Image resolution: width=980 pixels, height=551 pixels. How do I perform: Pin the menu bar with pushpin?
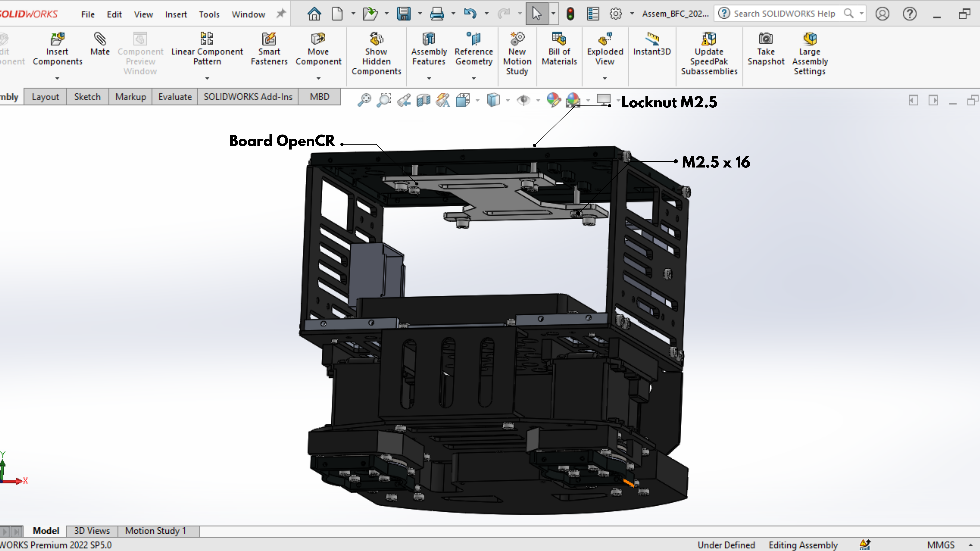pyautogui.click(x=281, y=14)
